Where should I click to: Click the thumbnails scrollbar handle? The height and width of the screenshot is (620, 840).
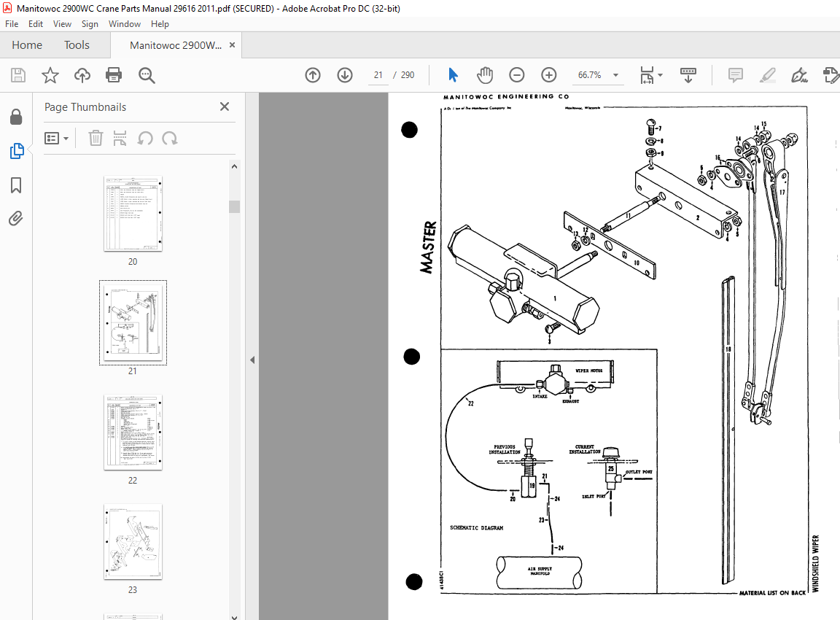click(234, 206)
